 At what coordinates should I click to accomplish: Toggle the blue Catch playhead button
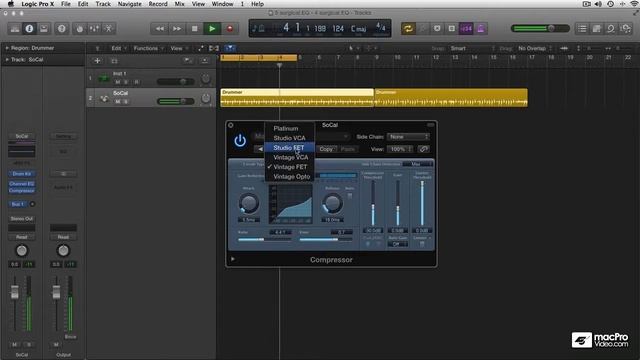[230, 48]
